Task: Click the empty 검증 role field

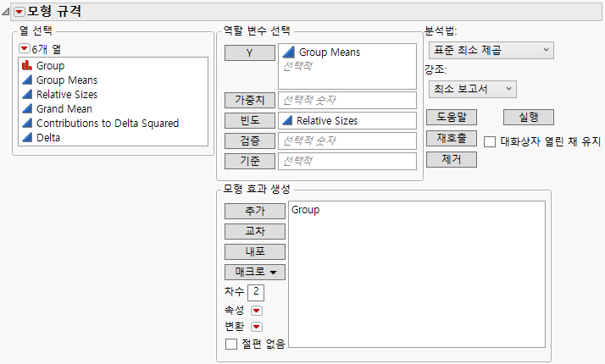Action: tap(347, 141)
